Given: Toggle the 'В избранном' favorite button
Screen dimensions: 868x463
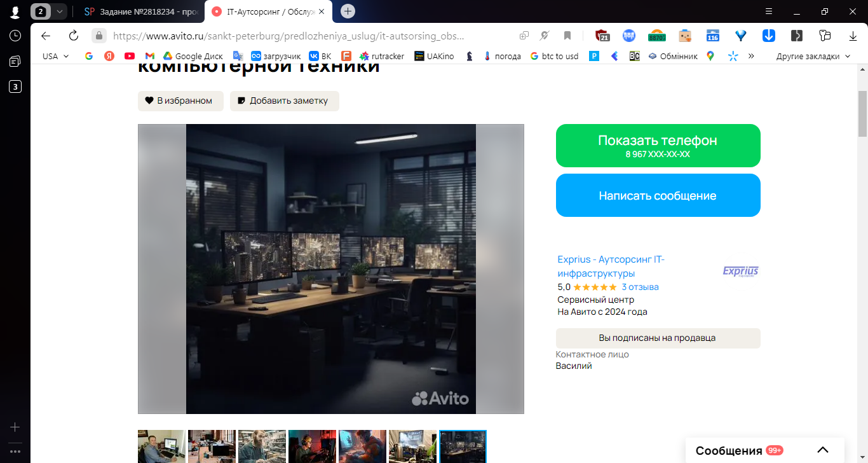Looking at the screenshot, I should 180,100.
